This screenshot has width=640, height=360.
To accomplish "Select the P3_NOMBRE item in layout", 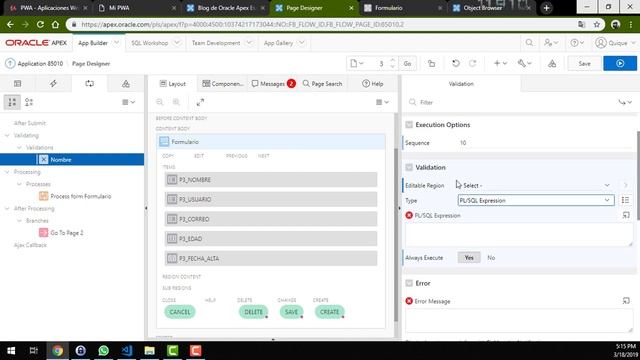I will pos(271,180).
